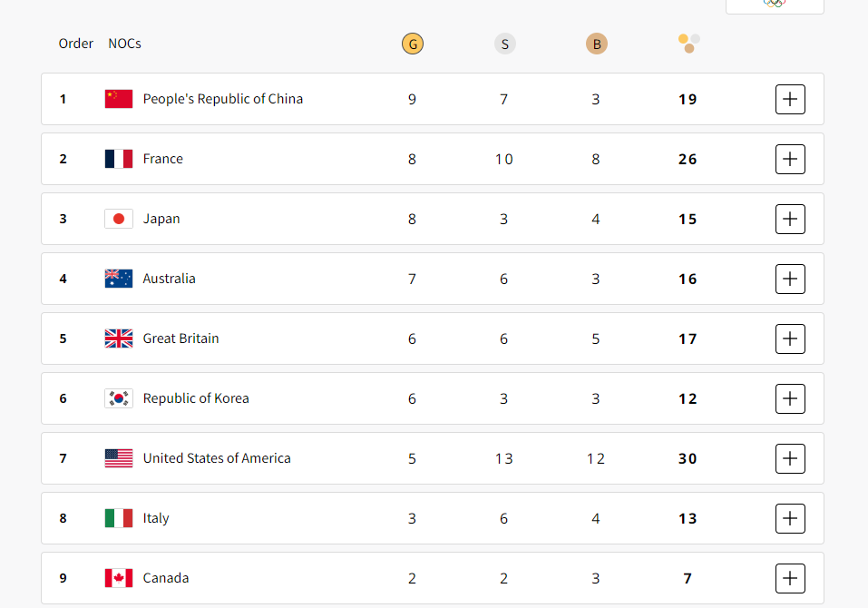Expand France medal details with plus button
This screenshot has height=608, width=868.
coord(790,159)
